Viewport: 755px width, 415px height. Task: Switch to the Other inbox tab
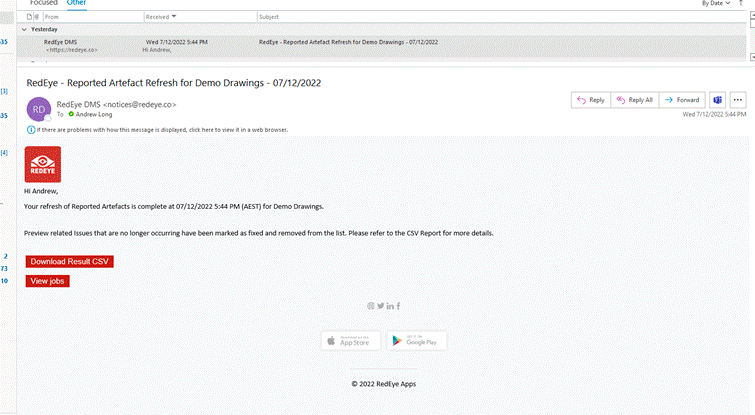(77, 3)
